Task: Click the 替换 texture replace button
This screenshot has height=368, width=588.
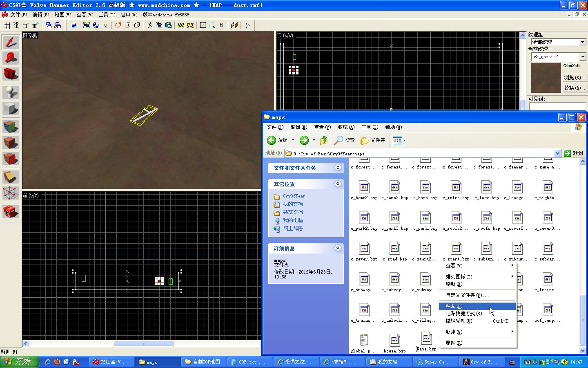Action: click(x=574, y=88)
